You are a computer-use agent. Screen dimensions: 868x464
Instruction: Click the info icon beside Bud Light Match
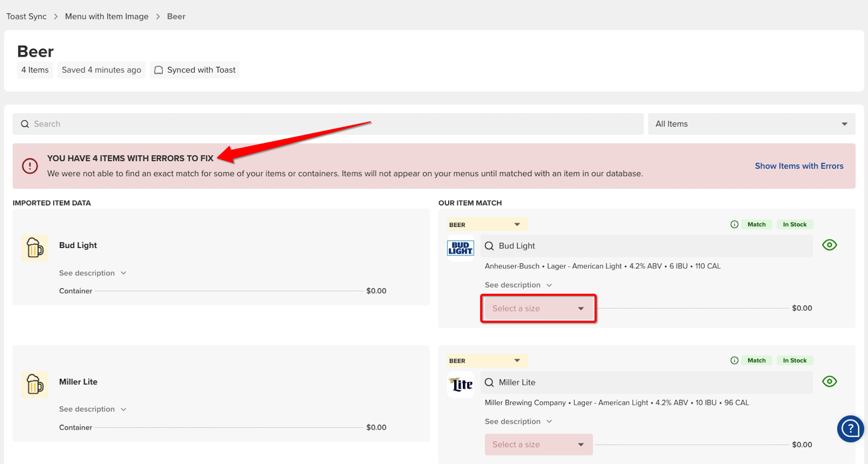734,225
